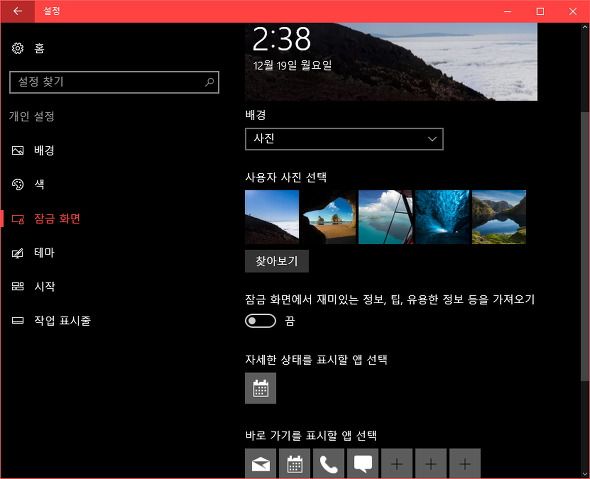Click the 잠금 화면 monitor icon
Screen dimensions: 590x479
click(18, 219)
